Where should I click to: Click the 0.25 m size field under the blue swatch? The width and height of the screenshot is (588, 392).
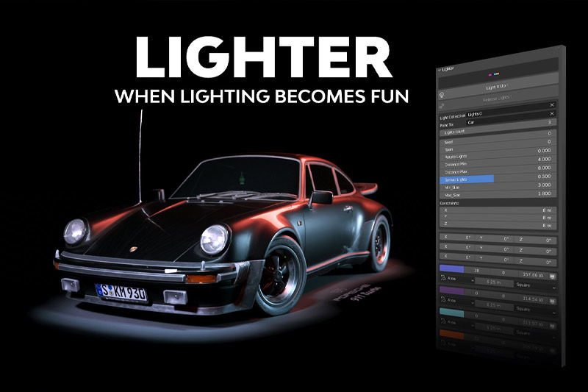tap(494, 282)
